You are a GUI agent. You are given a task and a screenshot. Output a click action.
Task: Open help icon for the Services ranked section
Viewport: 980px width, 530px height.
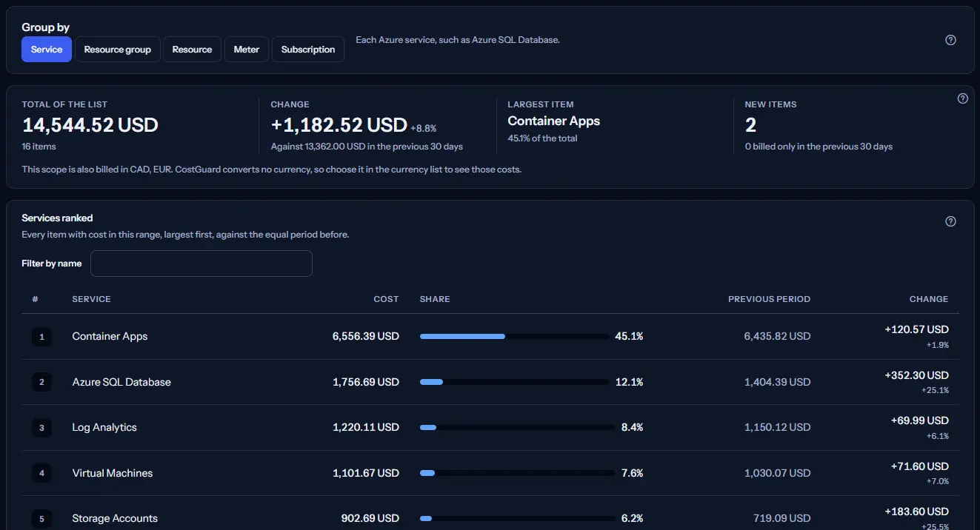click(x=951, y=221)
